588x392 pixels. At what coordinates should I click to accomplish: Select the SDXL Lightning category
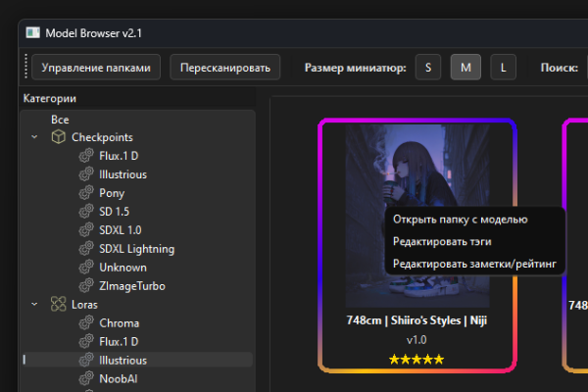136,249
